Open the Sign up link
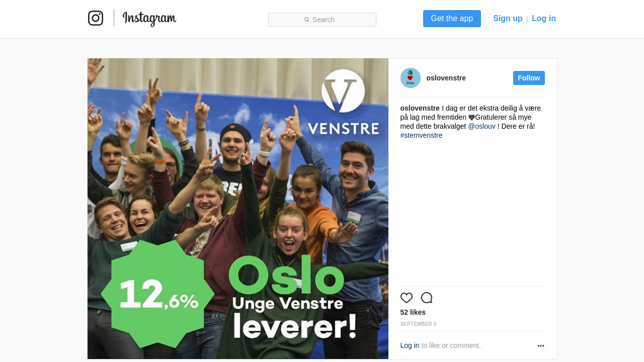Image resolution: width=644 pixels, height=362 pixels. point(508,19)
